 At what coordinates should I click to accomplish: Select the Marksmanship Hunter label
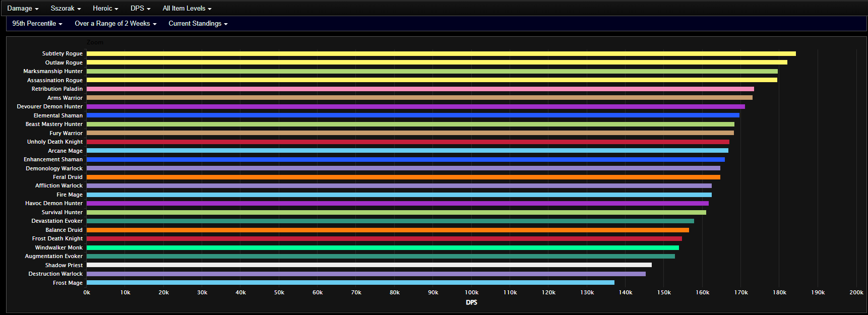53,71
